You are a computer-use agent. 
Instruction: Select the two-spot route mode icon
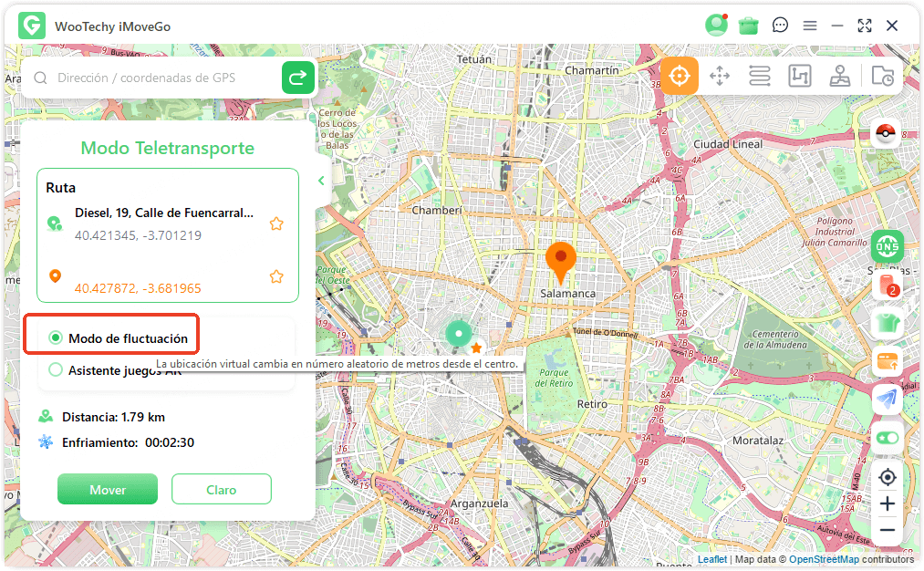(760, 76)
